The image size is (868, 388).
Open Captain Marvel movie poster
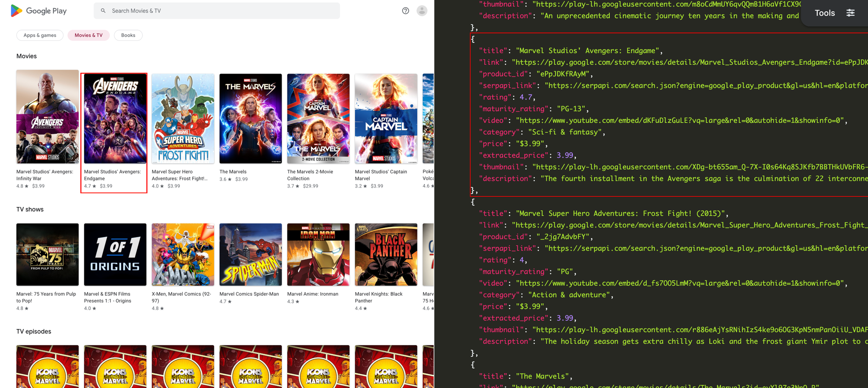[x=386, y=118]
